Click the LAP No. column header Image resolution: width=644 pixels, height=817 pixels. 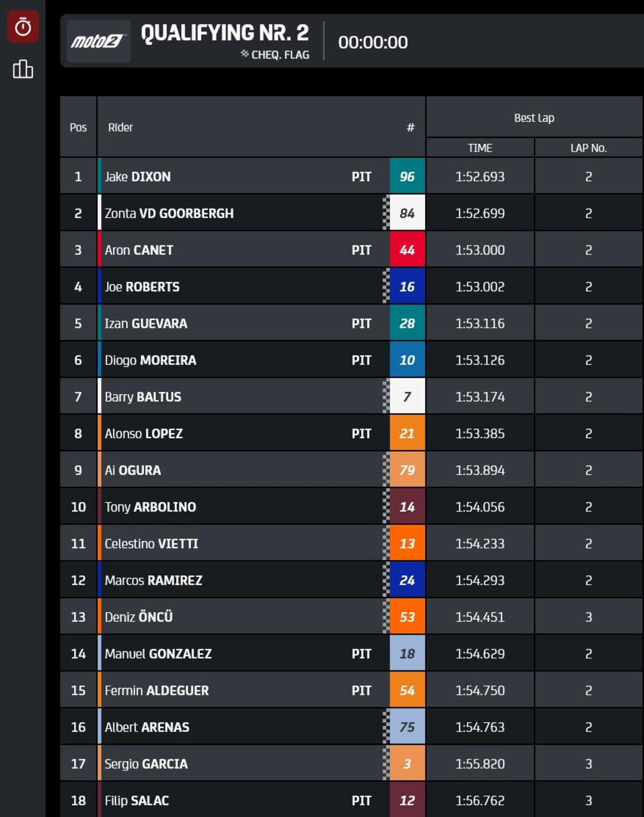(588, 148)
